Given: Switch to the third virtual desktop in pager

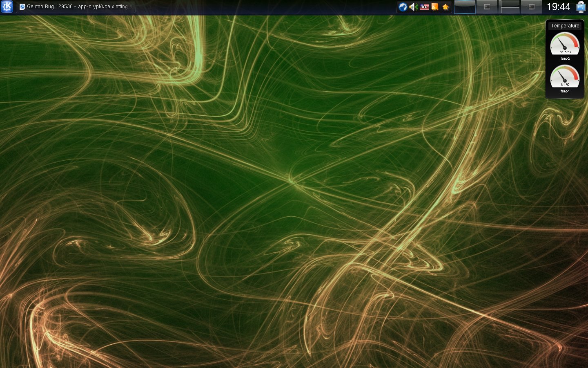Looking at the screenshot, I should pos(510,7).
